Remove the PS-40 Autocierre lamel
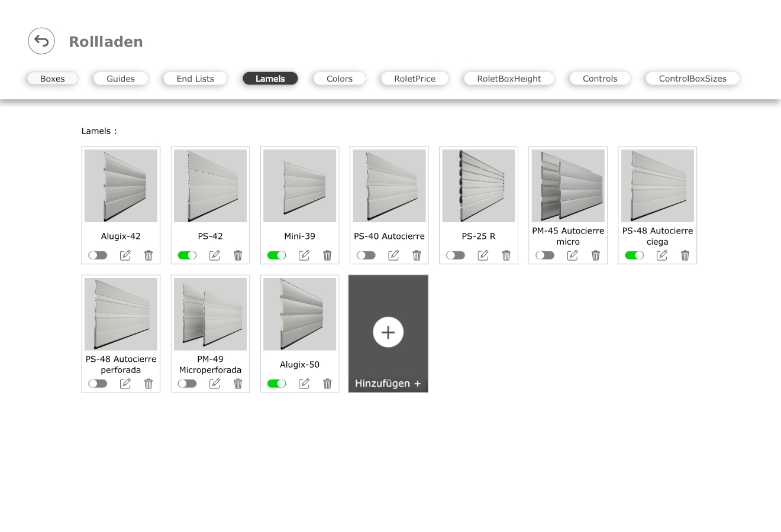 coord(417,255)
